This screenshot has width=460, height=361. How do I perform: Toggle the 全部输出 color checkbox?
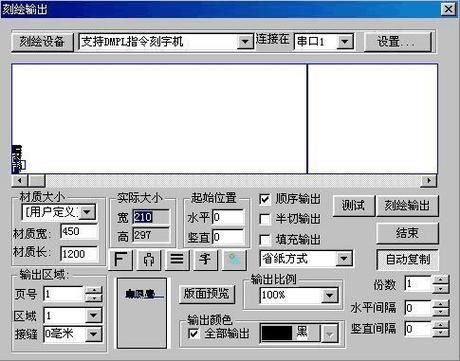point(193,333)
